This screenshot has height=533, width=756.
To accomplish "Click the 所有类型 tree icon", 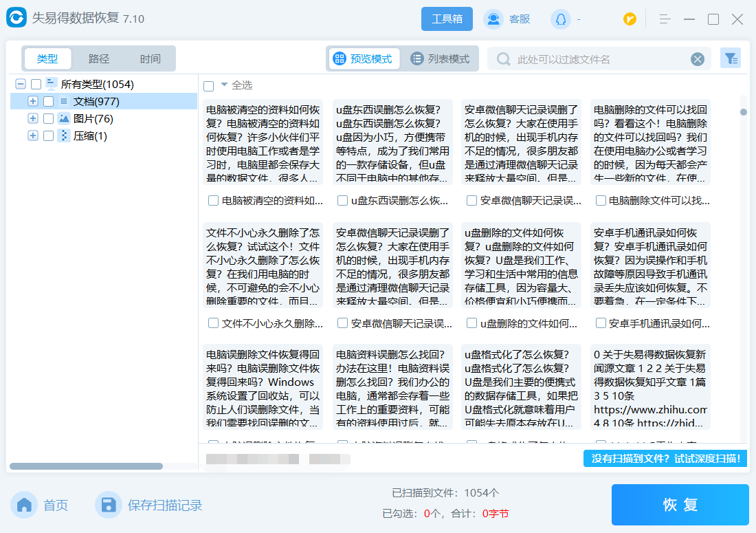I will [51, 84].
